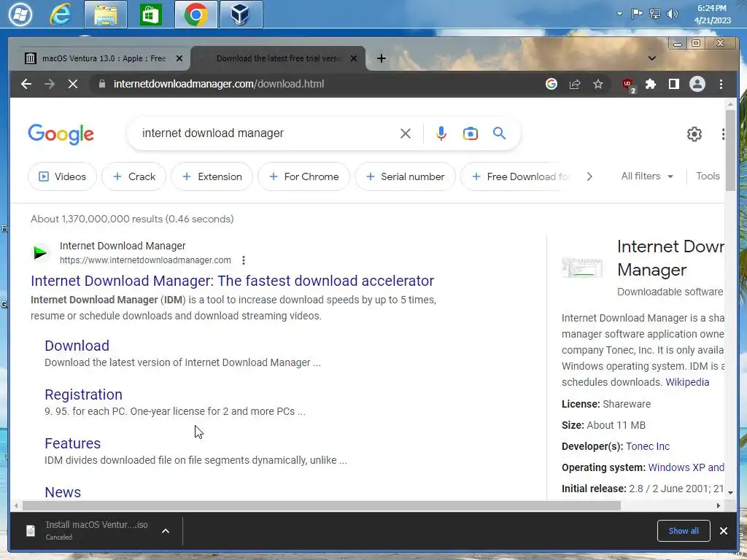Image resolution: width=747 pixels, height=560 pixels.
Task: Open the Features sitelink
Action: coord(72,444)
